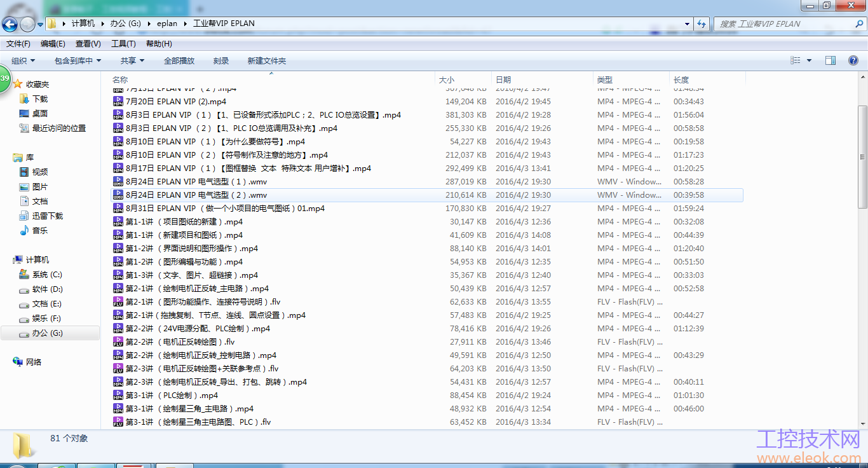This screenshot has height=468, width=868.
Task: Click the 刻录 button
Action: pyautogui.click(x=221, y=60)
